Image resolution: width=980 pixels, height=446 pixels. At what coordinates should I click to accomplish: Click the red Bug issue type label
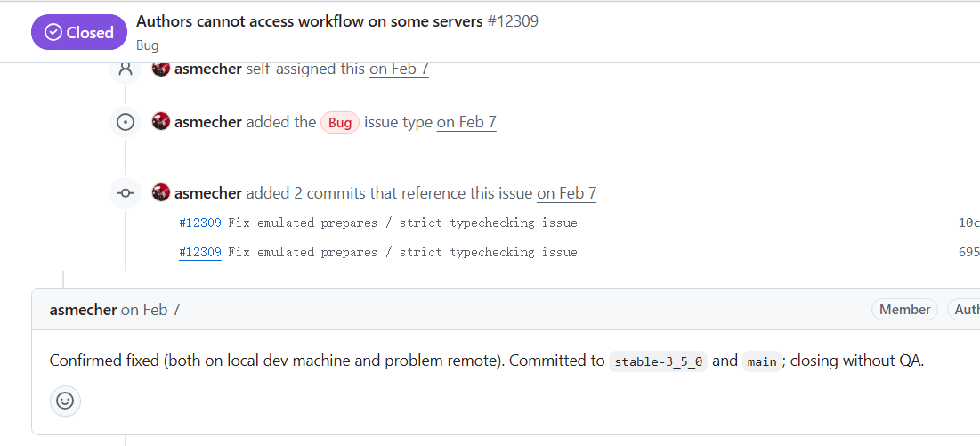pos(340,123)
